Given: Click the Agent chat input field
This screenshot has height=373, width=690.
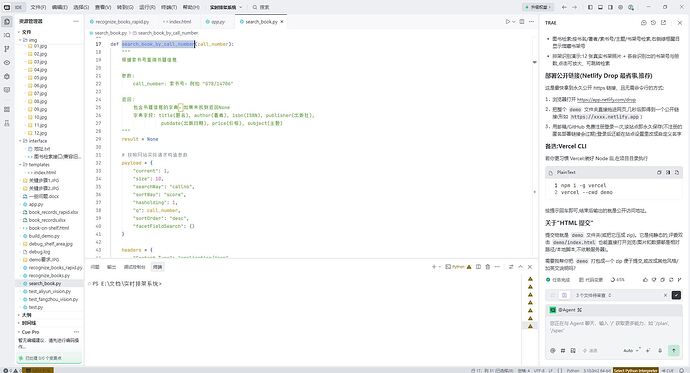Looking at the screenshot, I should point(613,327).
